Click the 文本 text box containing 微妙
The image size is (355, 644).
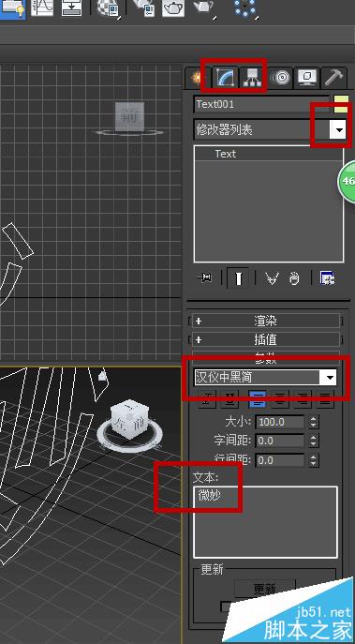point(265,522)
